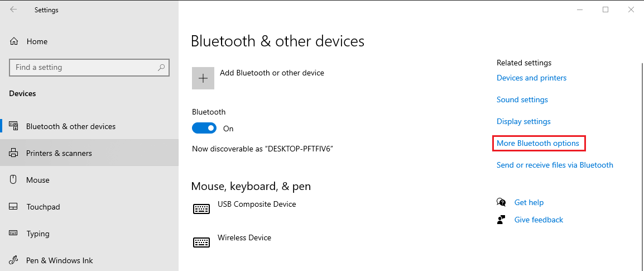Viewport: 644px width, 271px height.
Task: Click the USB Composite Device keyboard icon
Action: [201, 208]
